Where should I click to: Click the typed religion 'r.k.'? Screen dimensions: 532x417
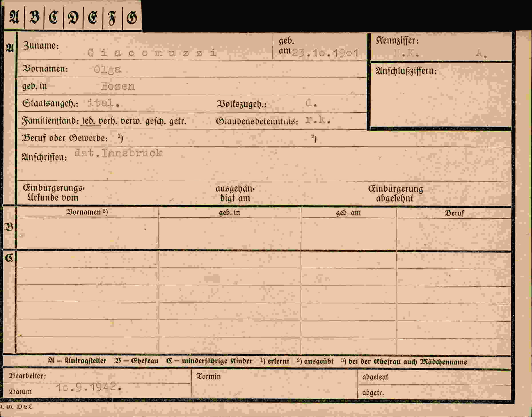[x=318, y=120]
